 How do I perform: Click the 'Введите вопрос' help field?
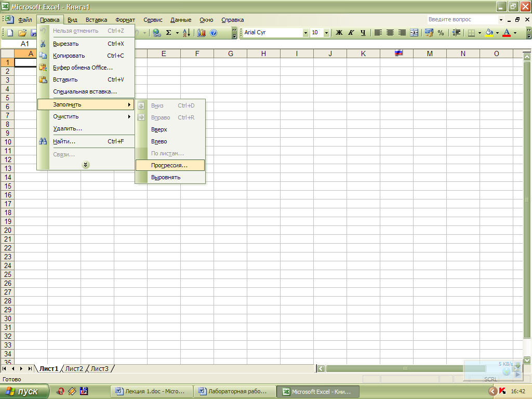pyautogui.click(x=462, y=19)
